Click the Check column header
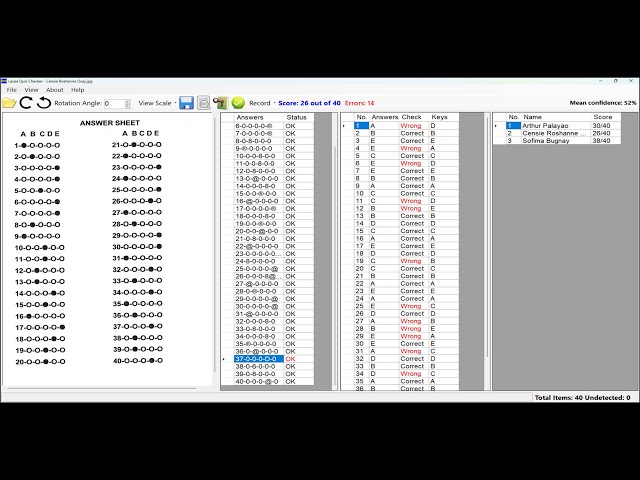 point(411,117)
